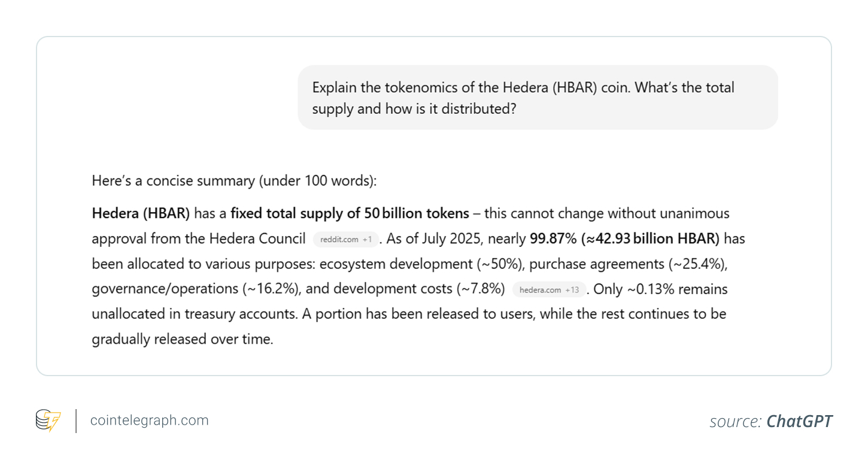868x469 pixels.
Task: Click the bold "Hedera (HBAR)" text
Action: pos(141,213)
